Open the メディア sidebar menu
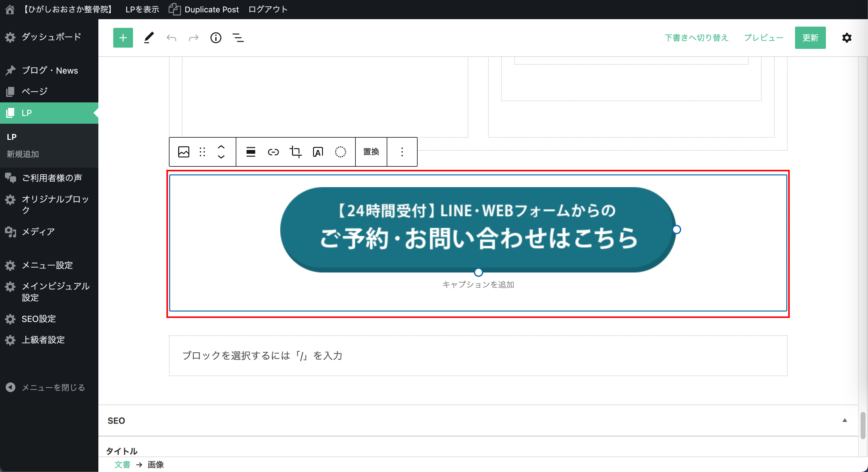This screenshot has width=868, height=472. point(38,232)
